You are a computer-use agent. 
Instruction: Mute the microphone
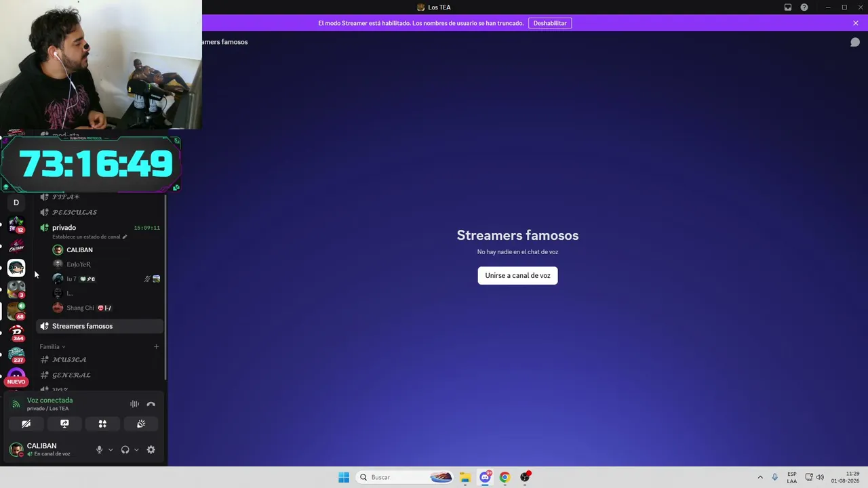point(99,449)
